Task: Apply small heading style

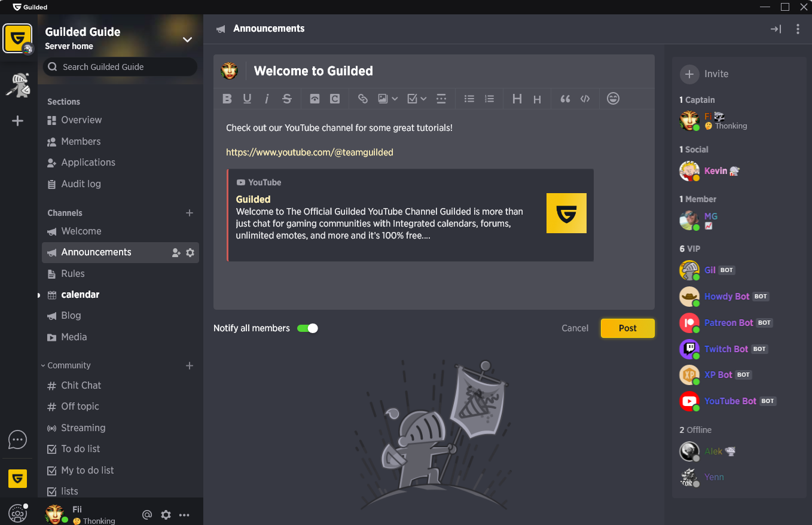Action: 537,100
